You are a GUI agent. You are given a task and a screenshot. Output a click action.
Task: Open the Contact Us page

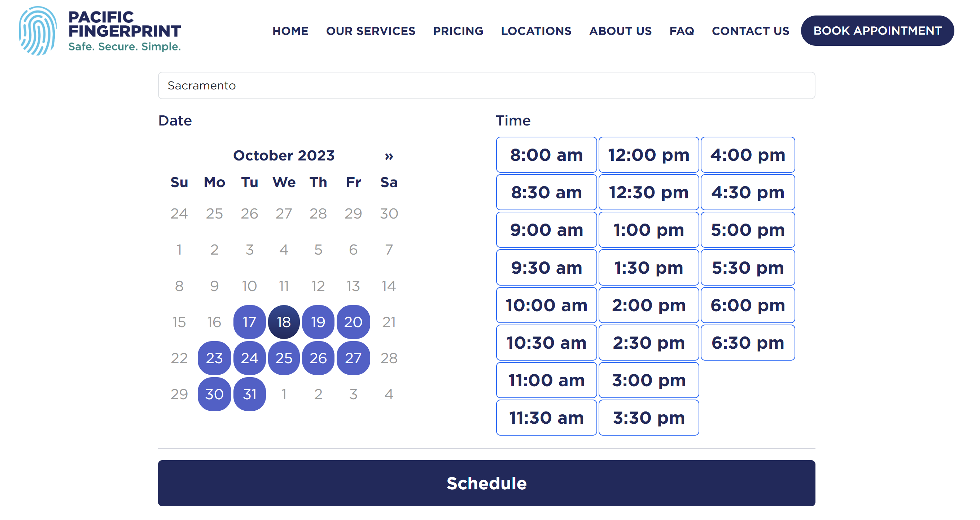(750, 31)
